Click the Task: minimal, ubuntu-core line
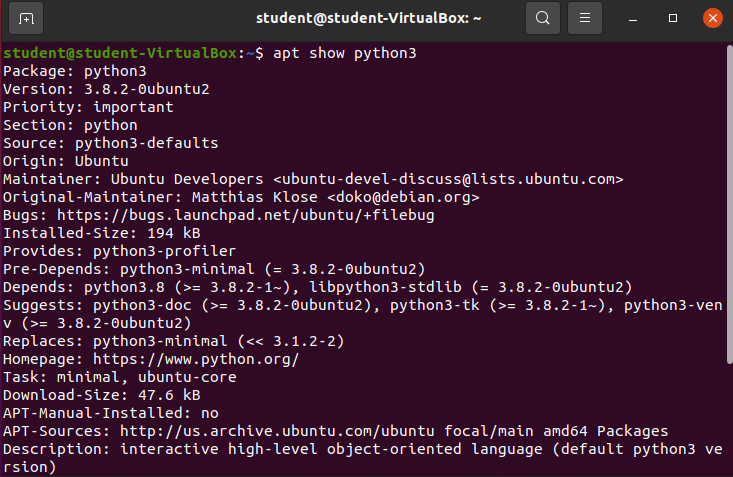Viewport: 733px width, 477px height. 120,377
